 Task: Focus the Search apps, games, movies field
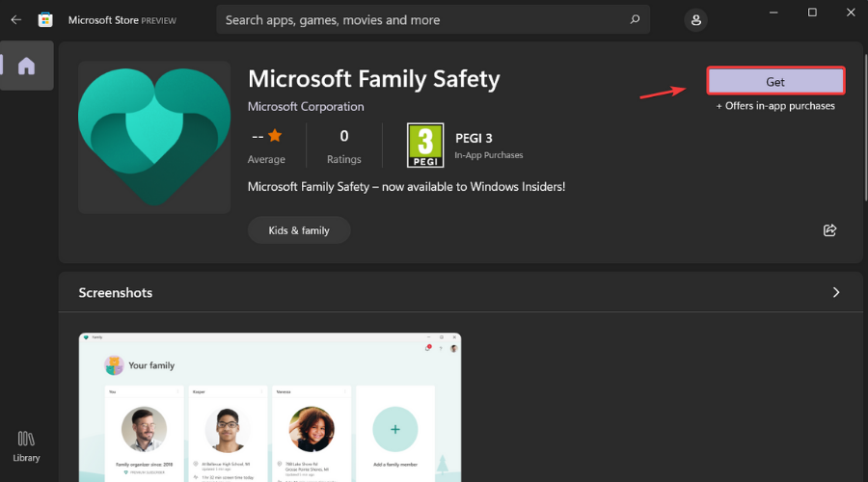pos(433,20)
